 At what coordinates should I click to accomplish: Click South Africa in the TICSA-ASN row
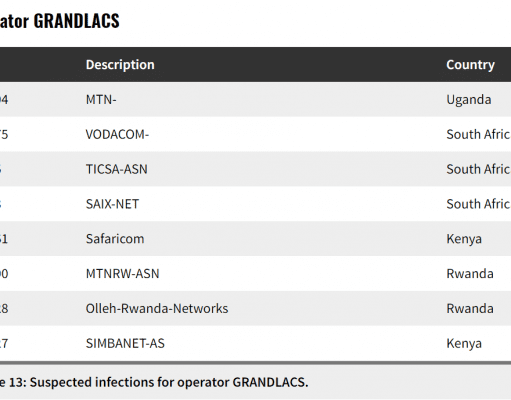tap(478, 169)
